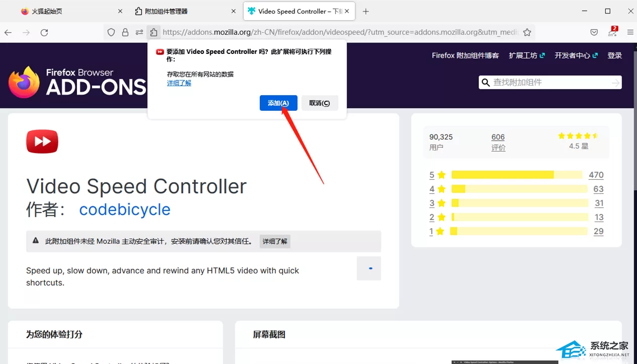Click inside the 查找附加组件 search field
This screenshot has width=637, height=364.
click(x=550, y=83)
